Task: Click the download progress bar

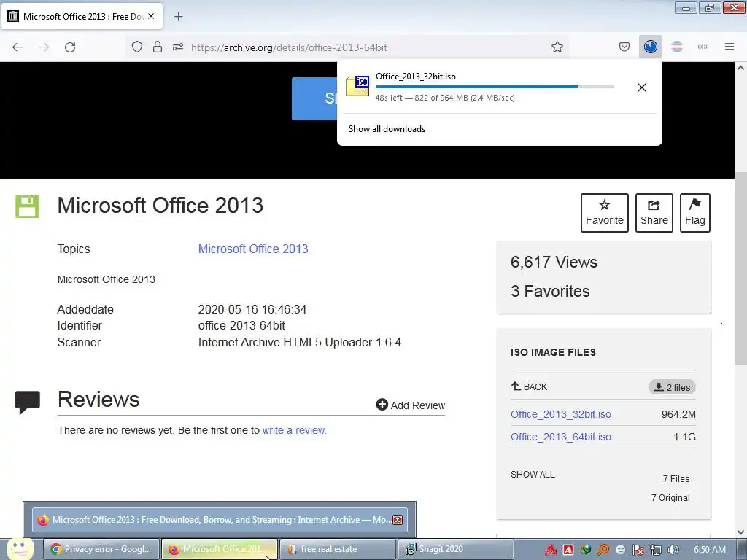Action: (x=495, y=87)
